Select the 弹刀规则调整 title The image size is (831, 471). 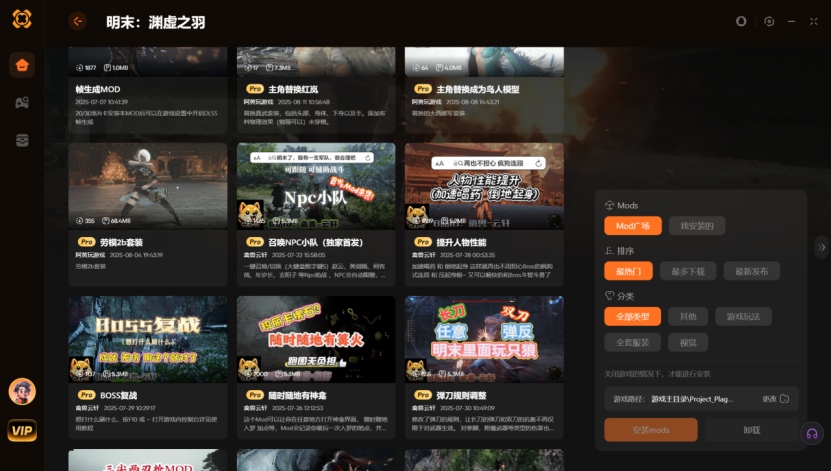point(461,395)
